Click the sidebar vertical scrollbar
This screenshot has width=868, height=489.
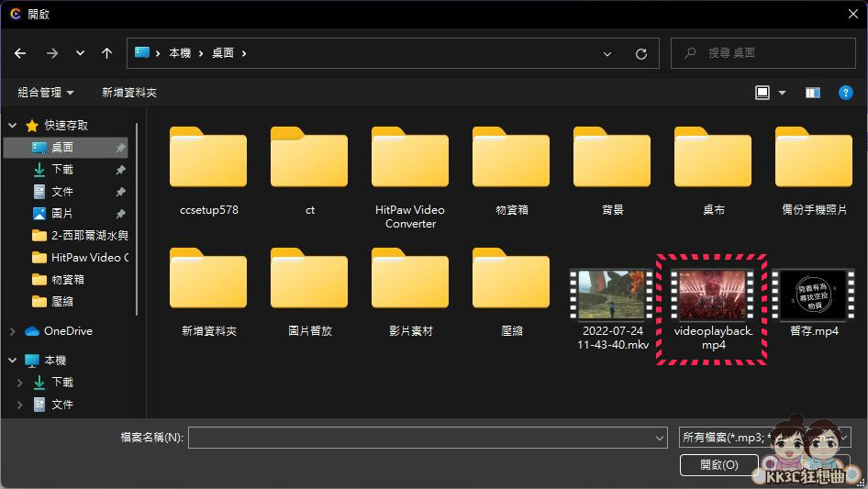click(x=137, y=218)
